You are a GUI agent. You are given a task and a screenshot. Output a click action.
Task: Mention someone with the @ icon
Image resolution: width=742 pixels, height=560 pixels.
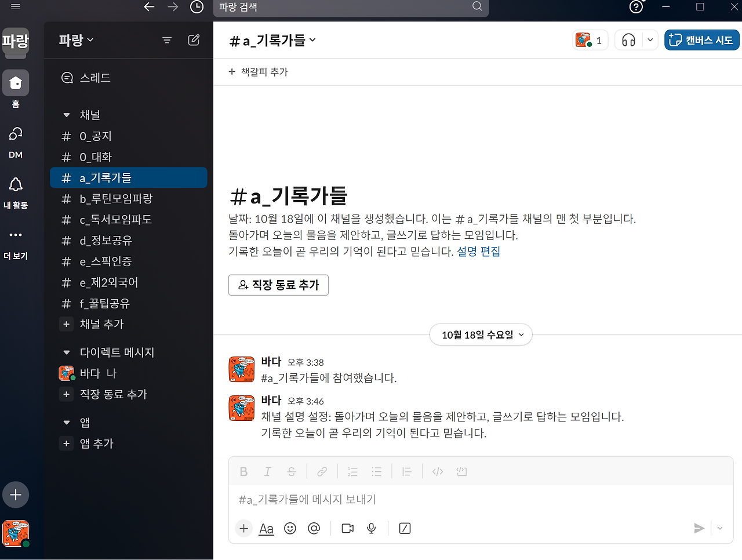314,528
